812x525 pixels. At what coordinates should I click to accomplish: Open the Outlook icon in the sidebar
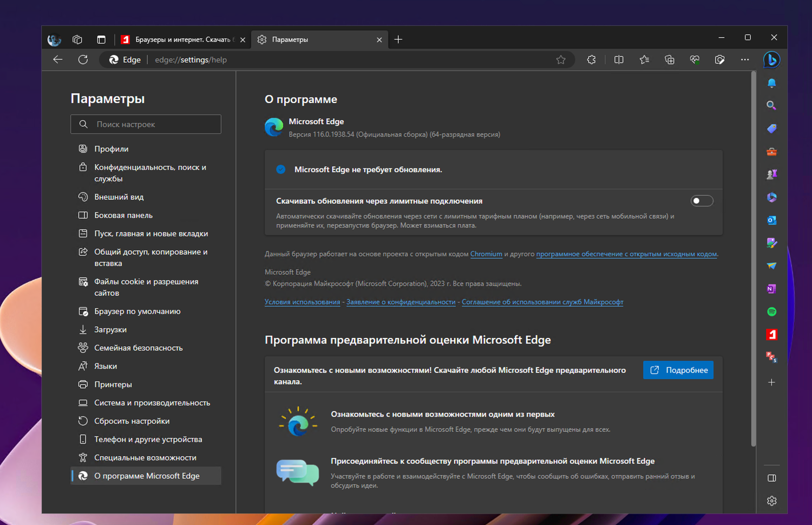[x=772, y=220]
